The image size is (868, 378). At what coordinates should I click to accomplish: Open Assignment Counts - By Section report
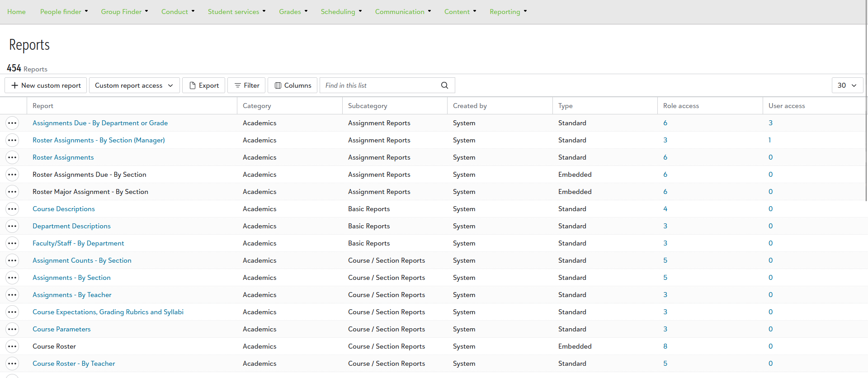[x=82, y=260]
